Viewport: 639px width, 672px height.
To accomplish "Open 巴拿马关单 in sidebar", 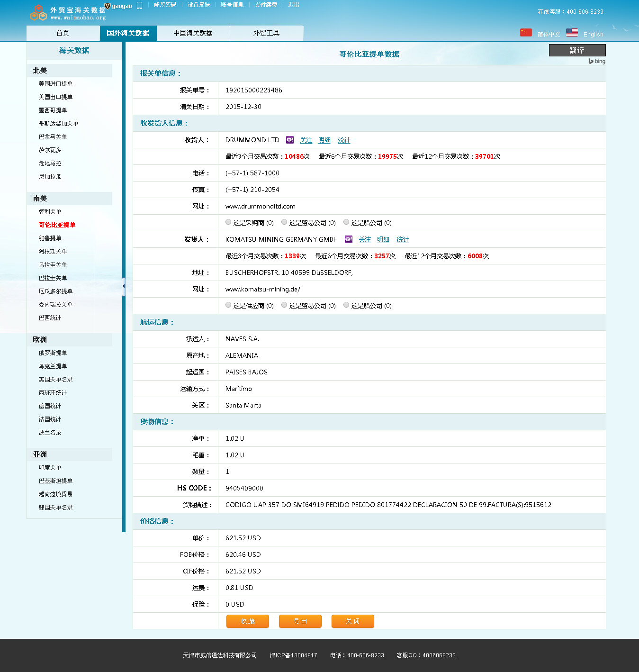I will [53, 137].
